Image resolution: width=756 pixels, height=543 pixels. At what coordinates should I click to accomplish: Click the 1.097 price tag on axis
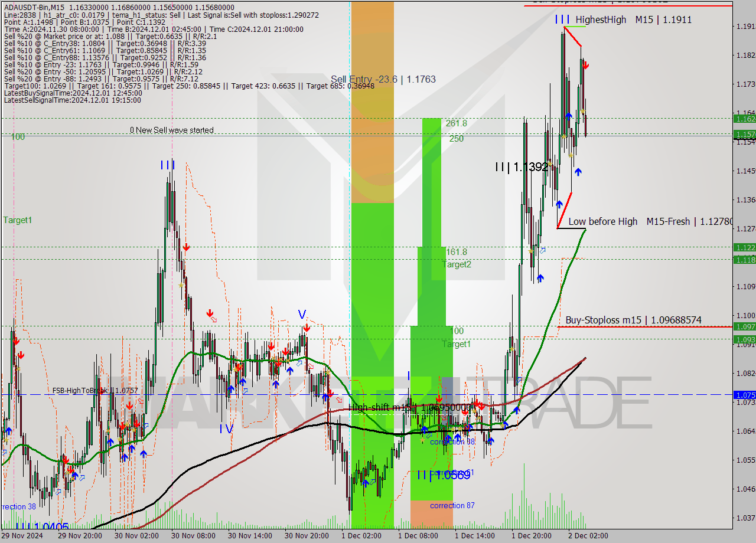pos(744,326)
